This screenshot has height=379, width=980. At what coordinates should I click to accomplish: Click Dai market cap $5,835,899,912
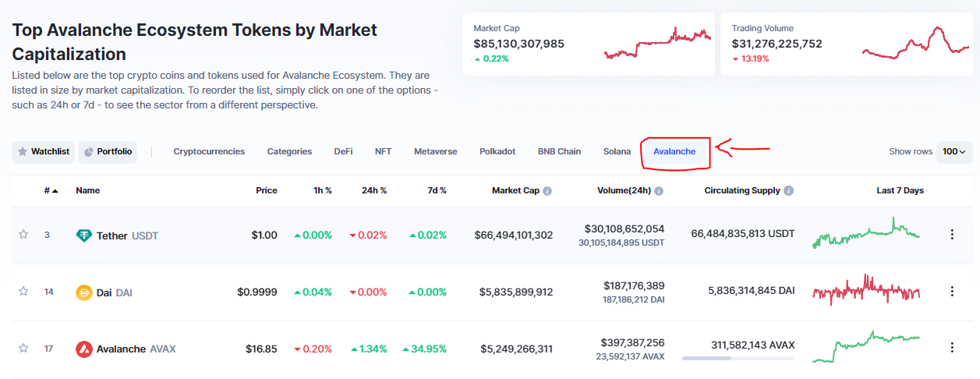tap(517, 292)
